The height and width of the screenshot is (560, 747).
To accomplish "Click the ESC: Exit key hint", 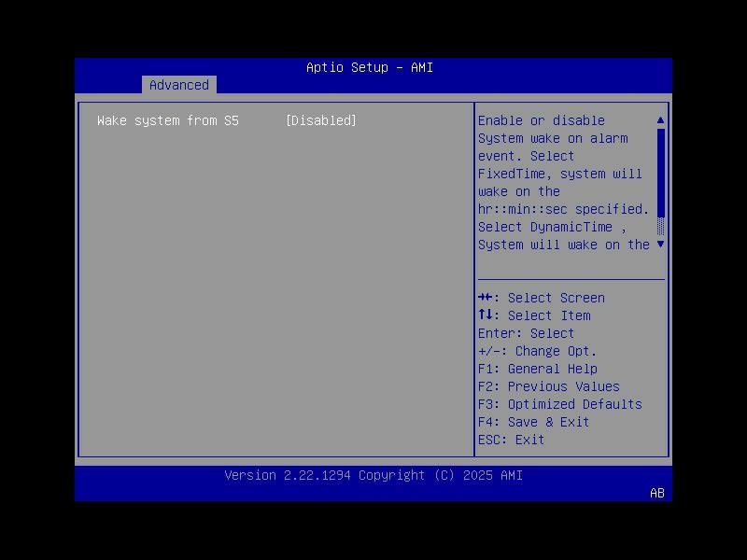I will [x=509, y=439].
